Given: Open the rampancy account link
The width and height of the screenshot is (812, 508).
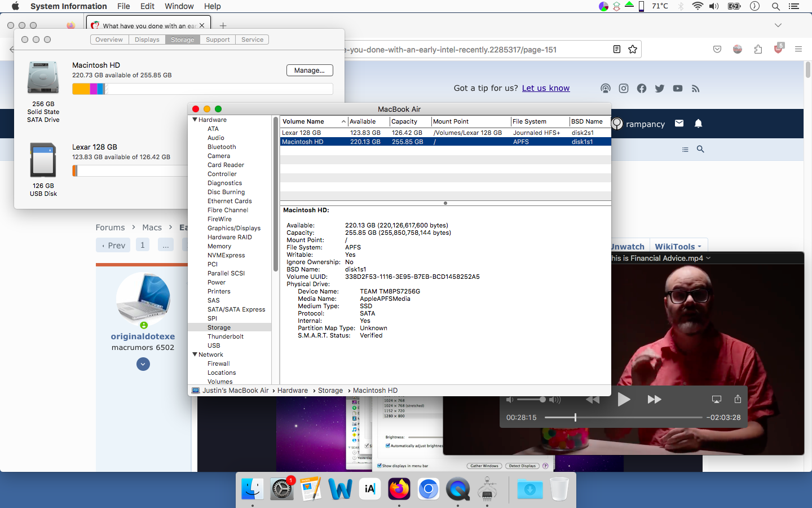Looking at the screenshot, I should click(638, 124).
